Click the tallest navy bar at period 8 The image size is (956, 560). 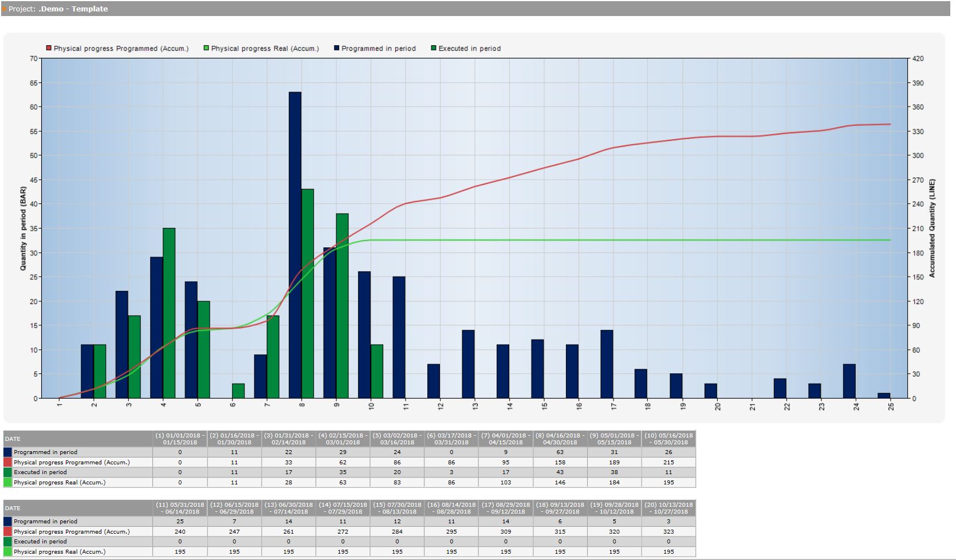pos(295,245)
